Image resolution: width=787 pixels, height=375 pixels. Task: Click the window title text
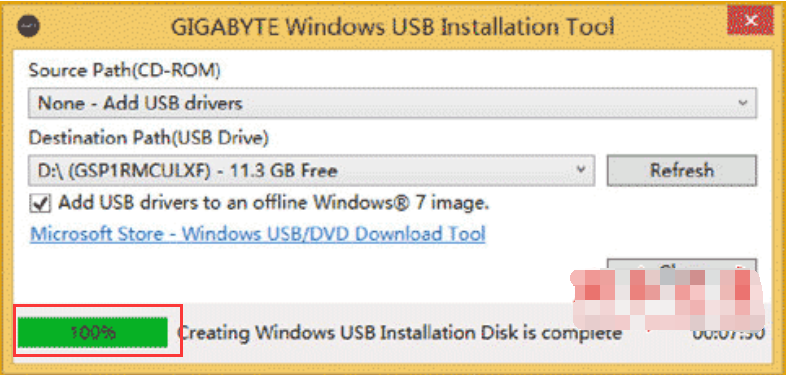[x=392, y=27]
